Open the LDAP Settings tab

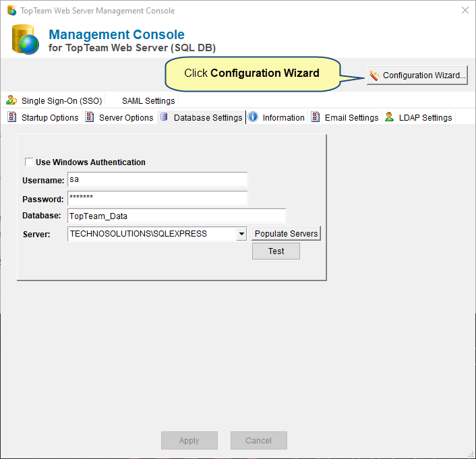pyautogui.click(x=419, y=117)
